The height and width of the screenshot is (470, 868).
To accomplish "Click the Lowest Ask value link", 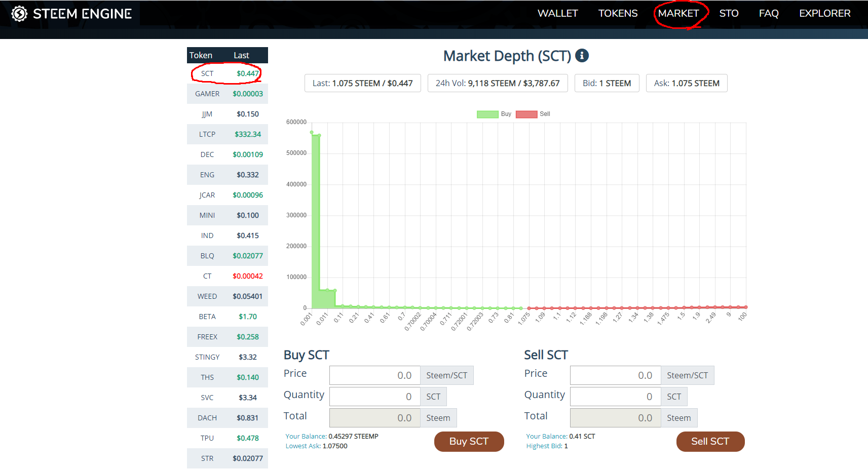I will pos(335,446).
